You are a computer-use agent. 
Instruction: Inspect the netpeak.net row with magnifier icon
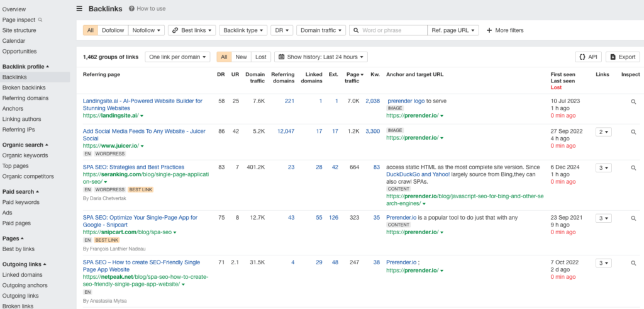pos(633,263)
